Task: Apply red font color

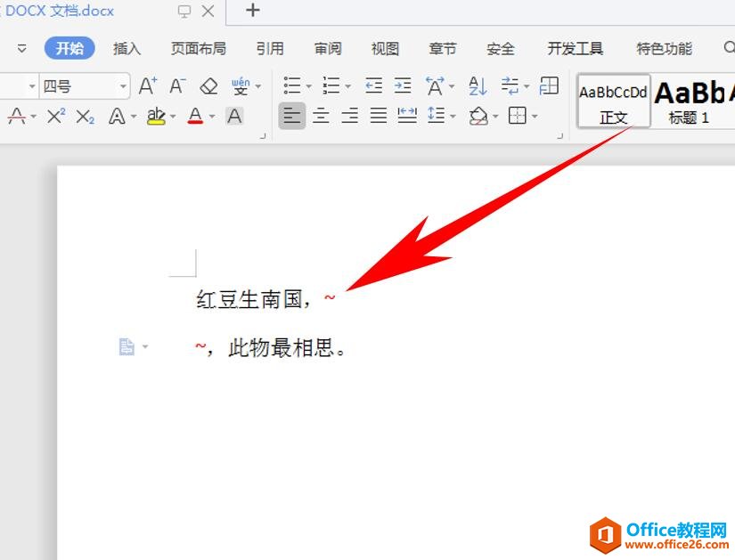Action: tap(195, 116)
